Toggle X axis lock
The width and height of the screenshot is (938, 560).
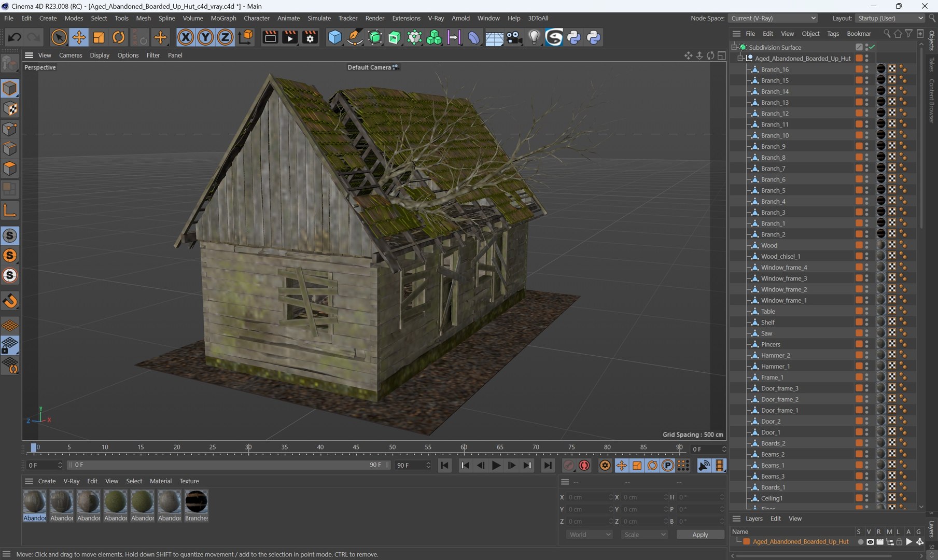coord(186,37)
